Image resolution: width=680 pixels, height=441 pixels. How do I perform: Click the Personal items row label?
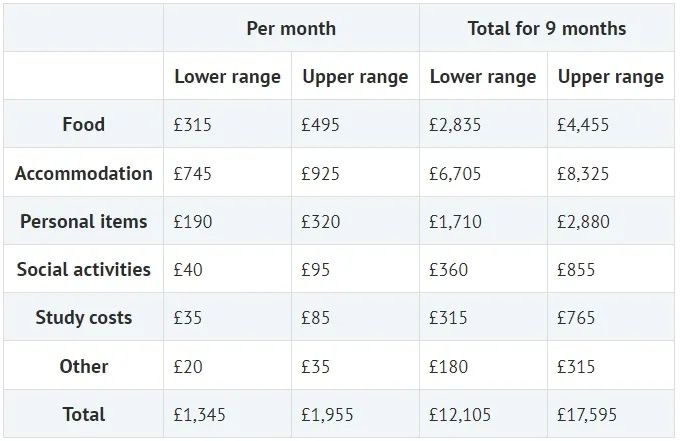pyautogui.click(x=83, y=221)
